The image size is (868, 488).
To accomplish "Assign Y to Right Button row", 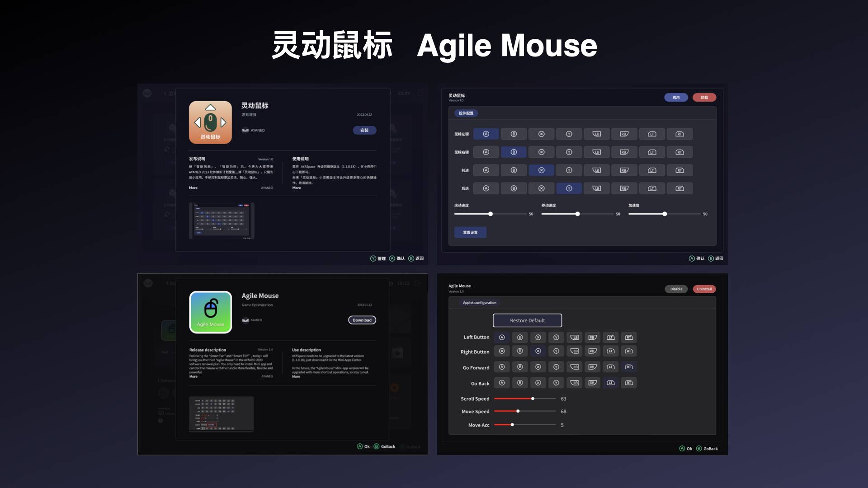I will pos(556,351).
